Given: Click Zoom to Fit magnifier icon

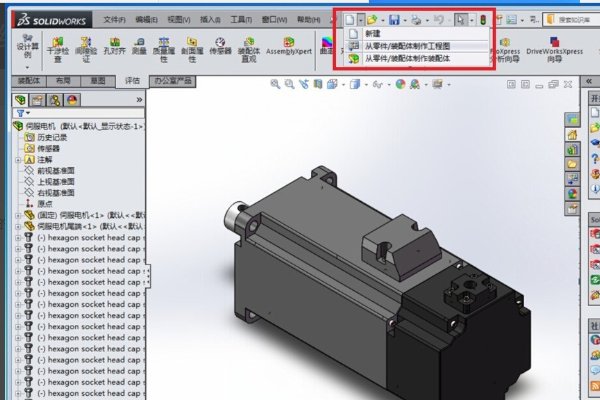Looking at the screenshot, I should tap(275, 84).
